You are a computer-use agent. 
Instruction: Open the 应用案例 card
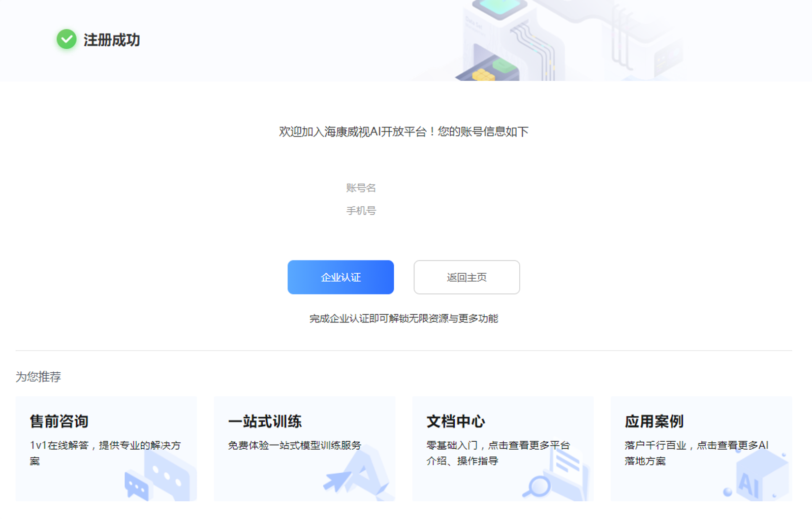pyautogui.click(x=701, y=449)
